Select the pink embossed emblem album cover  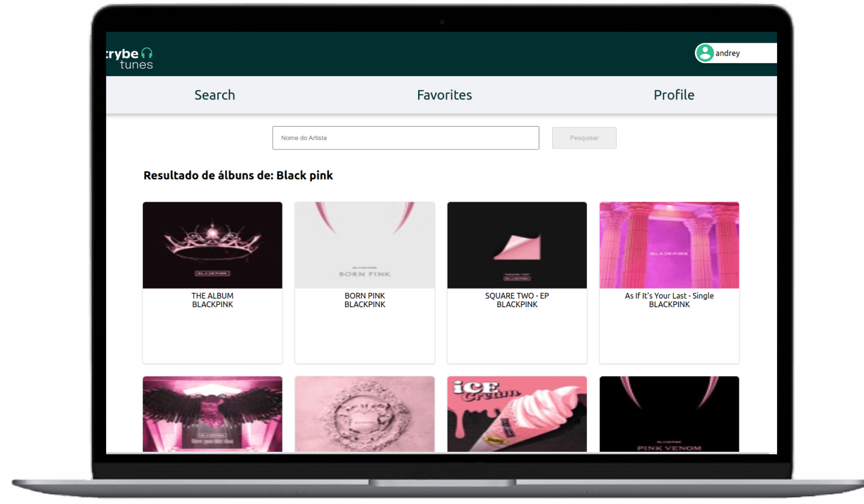(x=365, y=414)
